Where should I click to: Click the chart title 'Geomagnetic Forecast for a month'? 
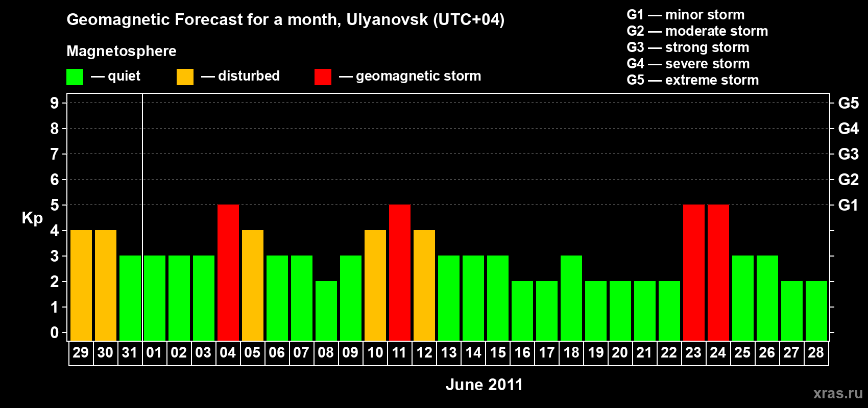click(202, 19)
